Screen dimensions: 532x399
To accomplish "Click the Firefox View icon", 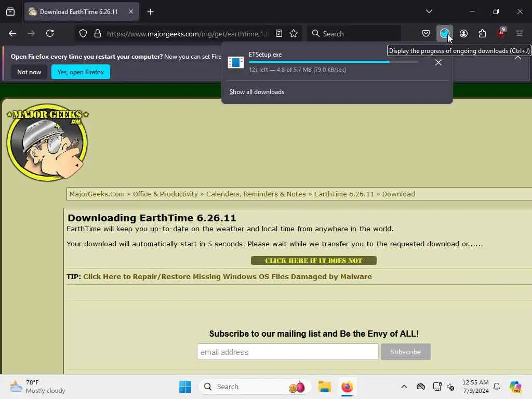I will (10, 11).
